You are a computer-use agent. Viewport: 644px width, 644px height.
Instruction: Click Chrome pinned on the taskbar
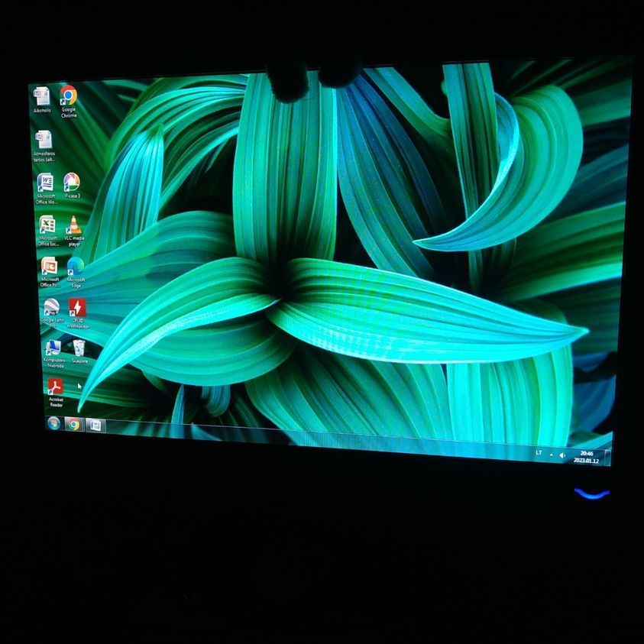tap(73, 424)
